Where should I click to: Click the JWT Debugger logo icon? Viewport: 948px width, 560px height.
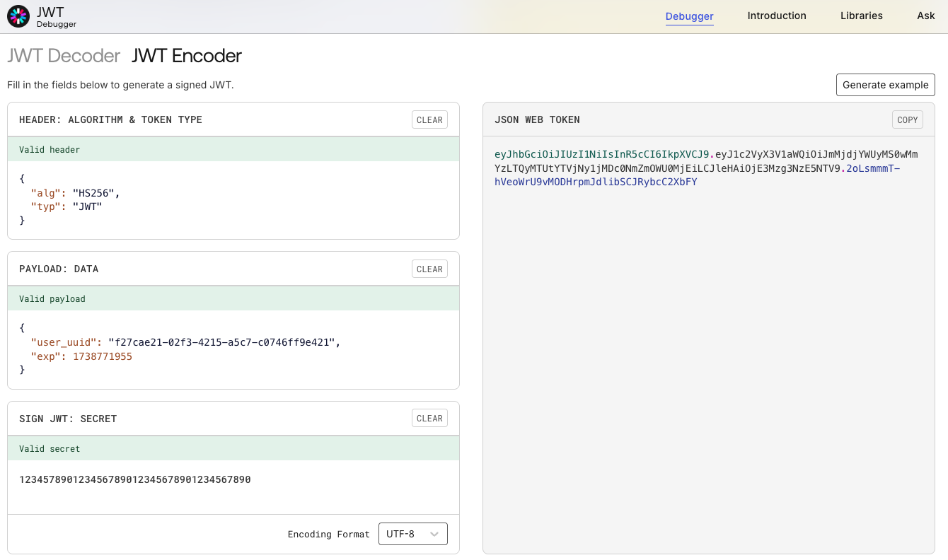(18, 16)
